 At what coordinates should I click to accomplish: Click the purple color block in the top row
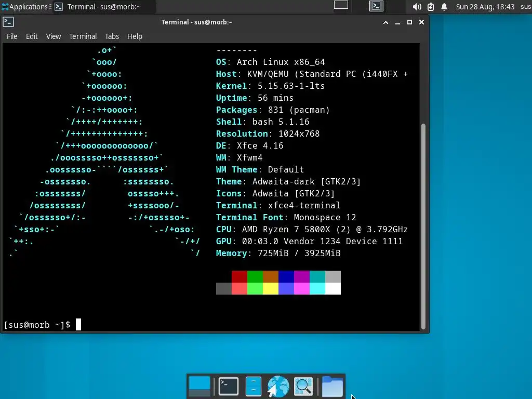[x=302, y=276]
